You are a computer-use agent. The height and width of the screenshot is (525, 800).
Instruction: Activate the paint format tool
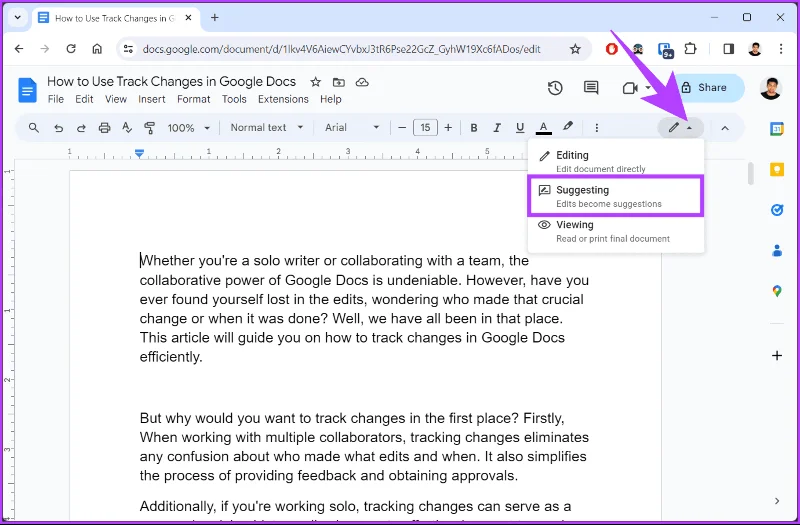(x=149, y=128)
